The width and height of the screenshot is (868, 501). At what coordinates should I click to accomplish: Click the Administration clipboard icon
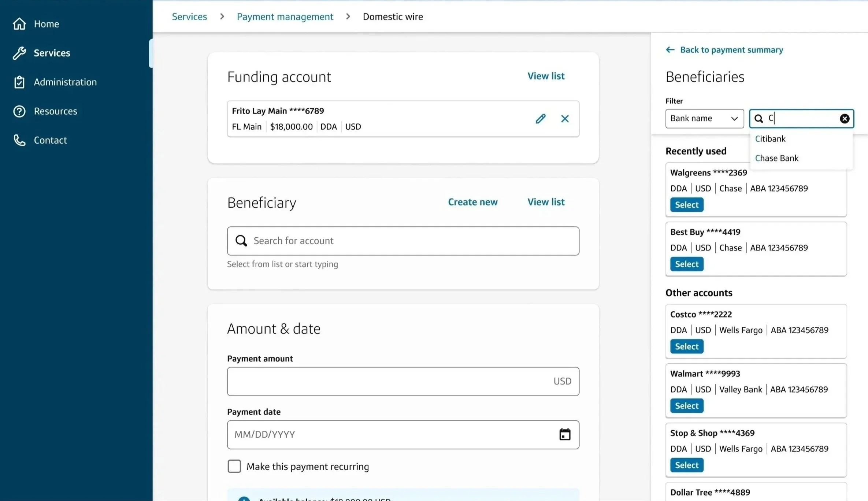19,82
